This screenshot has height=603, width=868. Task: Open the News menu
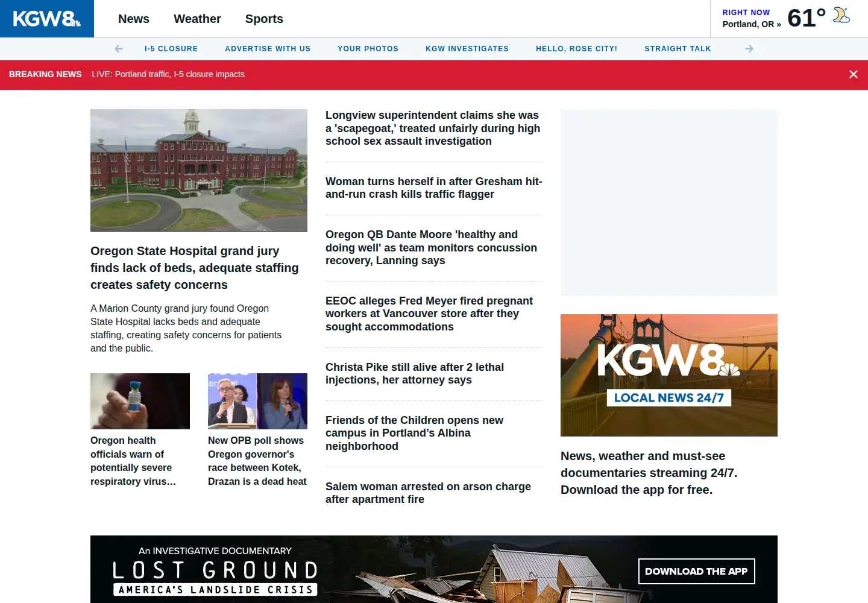point(134,19)
